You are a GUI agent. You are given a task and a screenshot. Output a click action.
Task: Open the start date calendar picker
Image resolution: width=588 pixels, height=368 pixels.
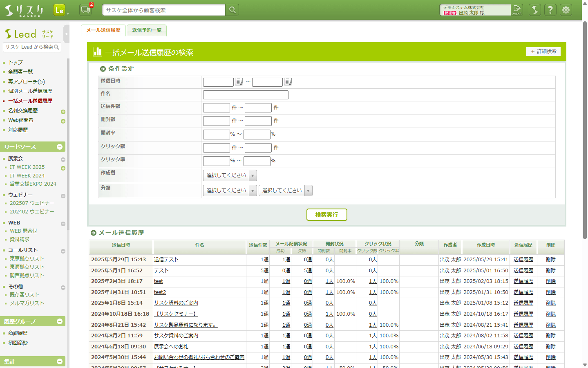tap(239, 82)
